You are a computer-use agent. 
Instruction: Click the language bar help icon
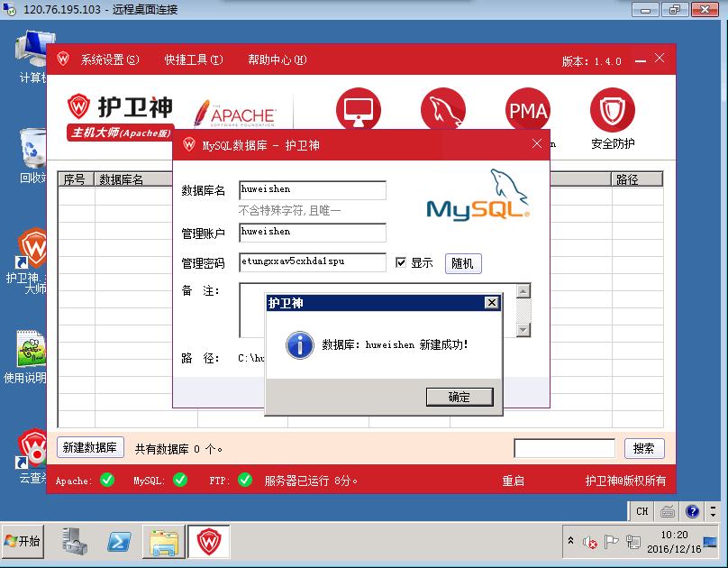(x=692, y=512)
